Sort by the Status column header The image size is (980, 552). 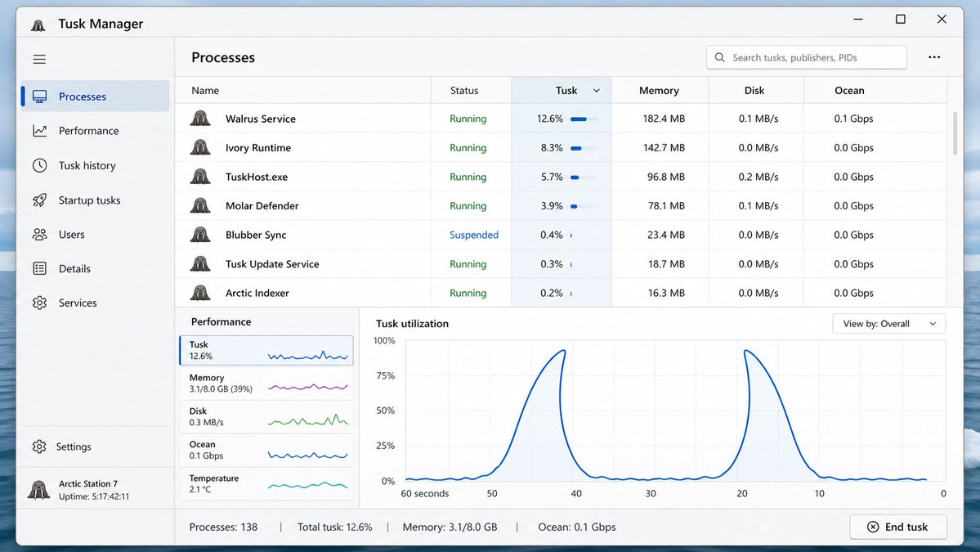point(463,91)
